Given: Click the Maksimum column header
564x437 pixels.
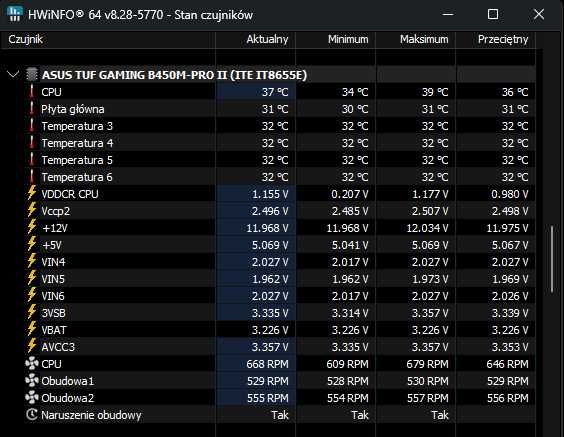Looking at the screenshot, I should tap(415, 39).
